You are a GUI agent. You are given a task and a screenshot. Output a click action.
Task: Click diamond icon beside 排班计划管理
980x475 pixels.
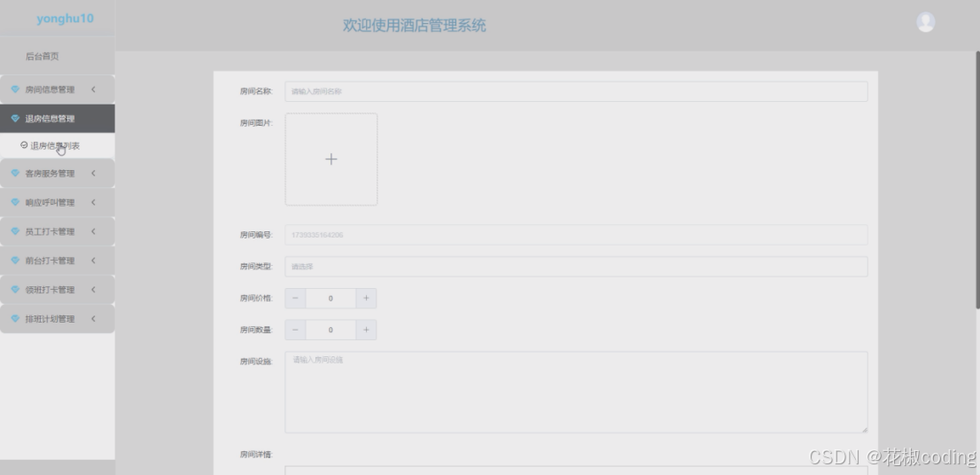[x=15, y=318]
